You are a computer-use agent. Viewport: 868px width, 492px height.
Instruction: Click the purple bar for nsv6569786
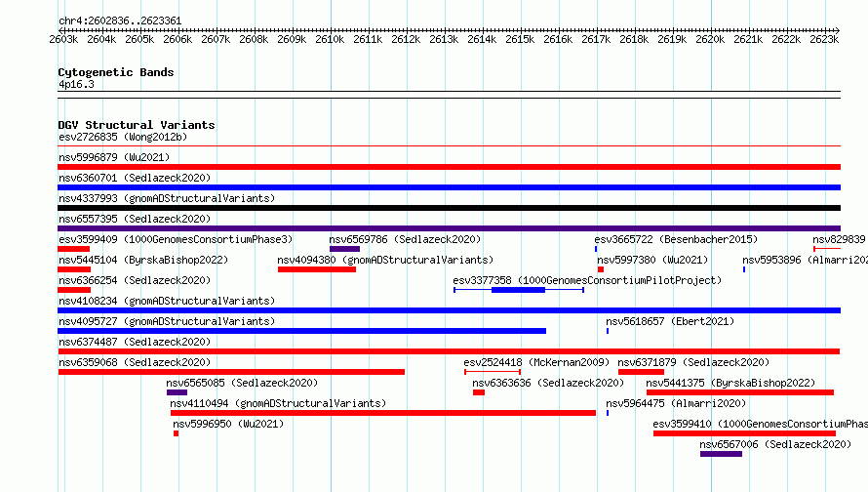pos(344,249)
